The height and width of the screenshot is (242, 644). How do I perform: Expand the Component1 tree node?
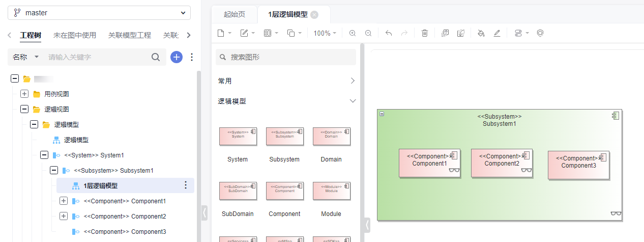(64, 201)
